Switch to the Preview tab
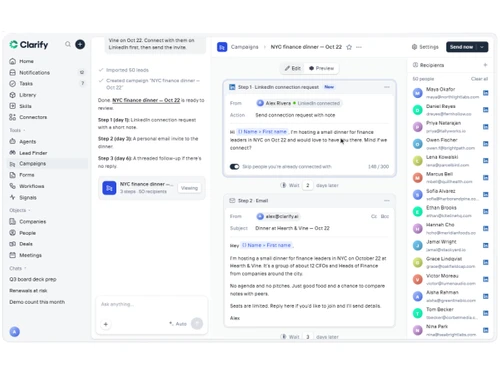500x375 pixels. 321,68
